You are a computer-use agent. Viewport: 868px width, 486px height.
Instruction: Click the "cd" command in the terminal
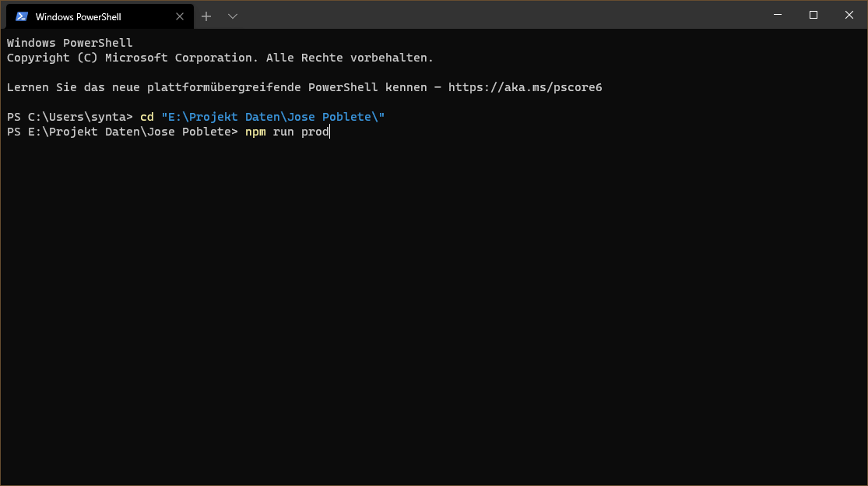[x=146, y=117]
